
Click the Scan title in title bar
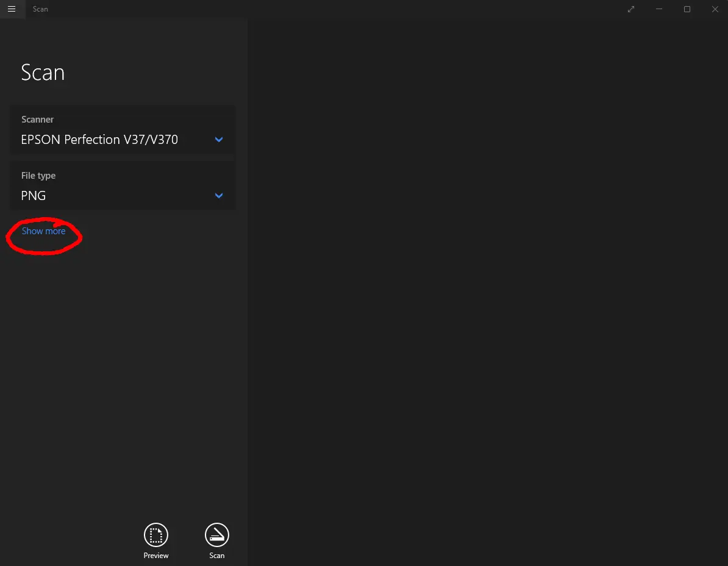(40, 9)
